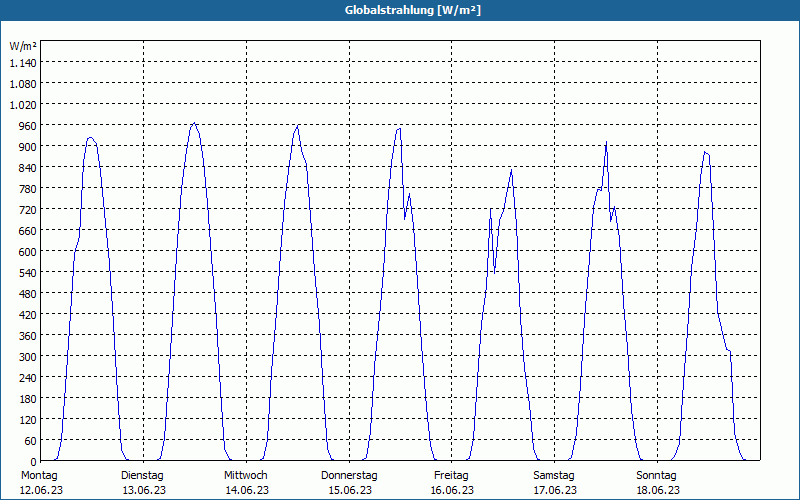Select the 1.140 y-axis value
Image resolution: width=800 pixels, height=500 pixels.
point(23,63)
